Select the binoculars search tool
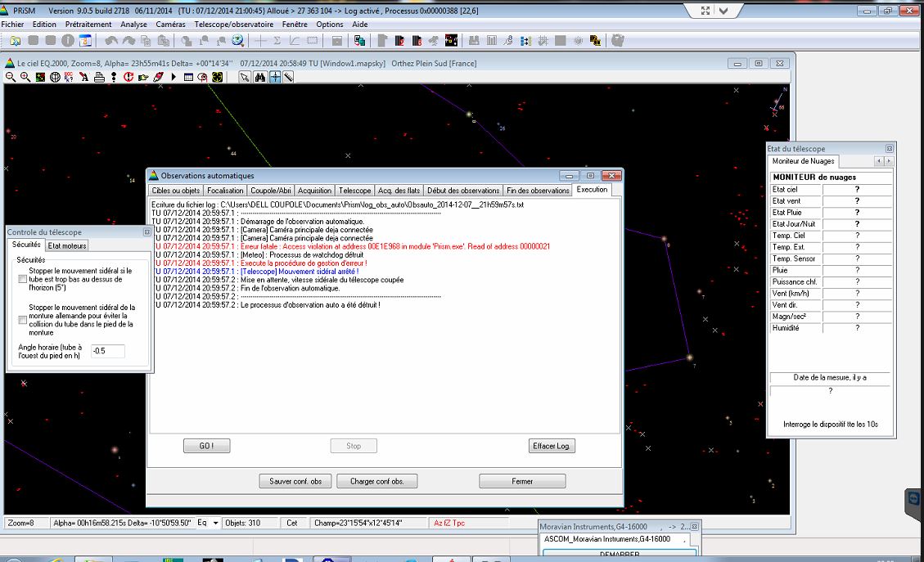The height and width of the screenshot is (562, 924). pyautogui.click(x=260, y=77)
